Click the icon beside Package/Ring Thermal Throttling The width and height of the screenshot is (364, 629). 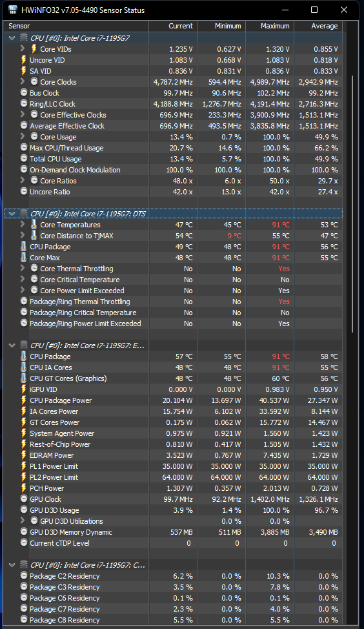24,302
